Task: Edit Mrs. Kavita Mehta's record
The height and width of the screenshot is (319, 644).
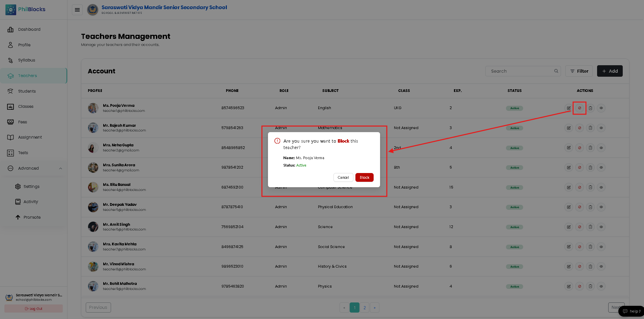Action: tap(569, 247)
